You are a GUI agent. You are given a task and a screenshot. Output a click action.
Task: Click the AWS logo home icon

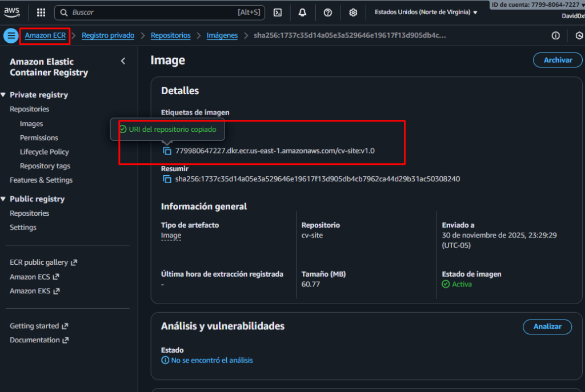[x=12, y=11]
